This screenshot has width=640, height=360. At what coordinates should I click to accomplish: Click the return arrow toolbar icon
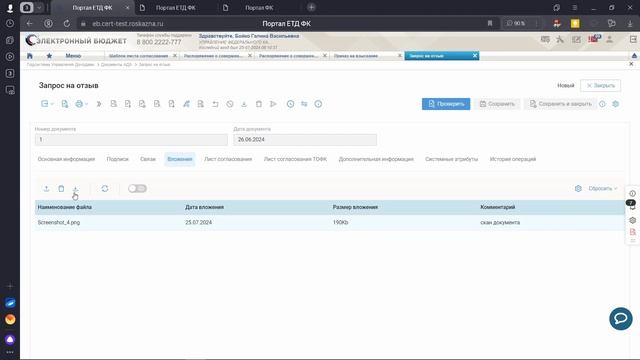(x=215, y=104)
